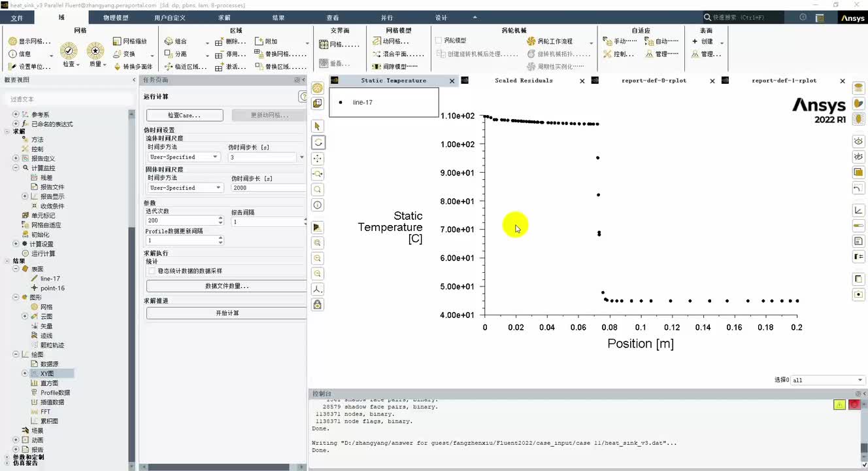Click the 控制 adaption controls icon

coord(608,54)
